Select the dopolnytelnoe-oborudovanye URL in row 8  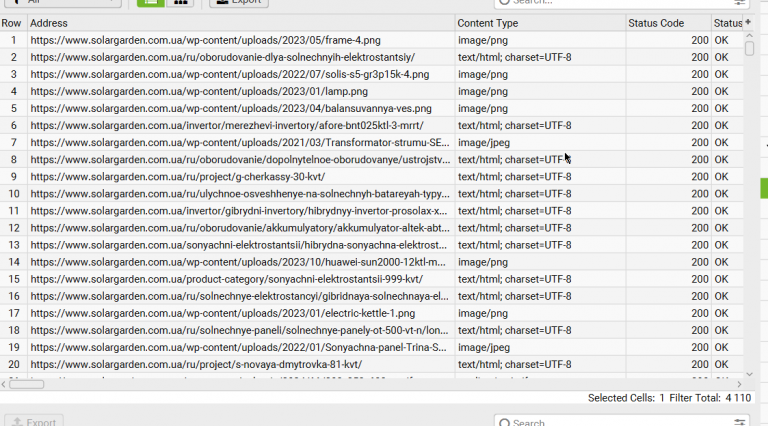240,160
